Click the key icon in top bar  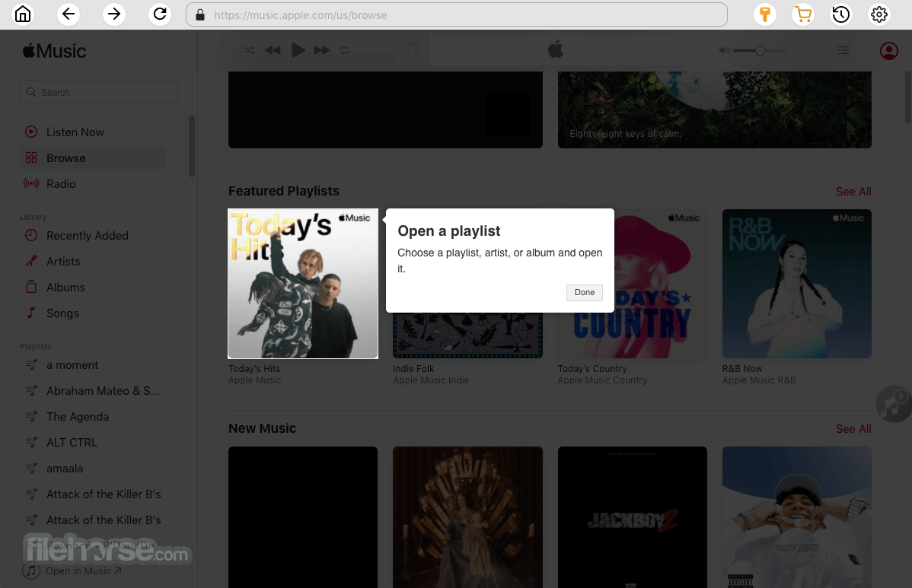pyautogui.click(x=765, y=14)
